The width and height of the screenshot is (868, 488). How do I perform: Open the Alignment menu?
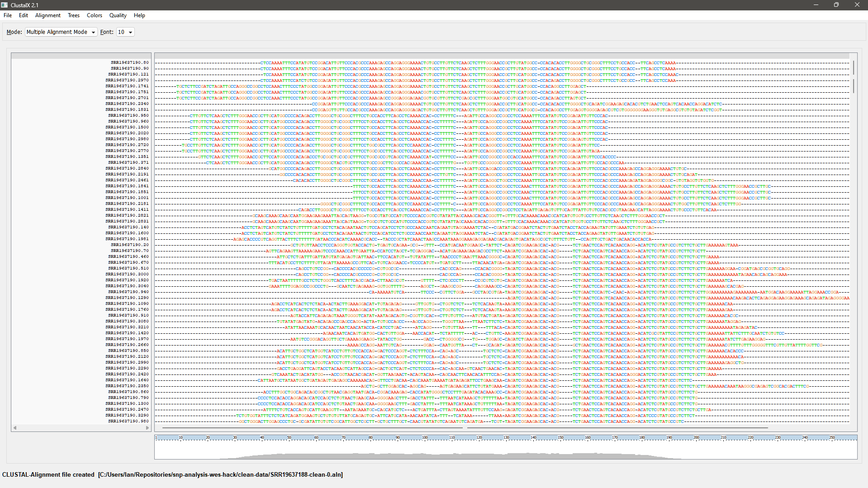pos(48,15)
